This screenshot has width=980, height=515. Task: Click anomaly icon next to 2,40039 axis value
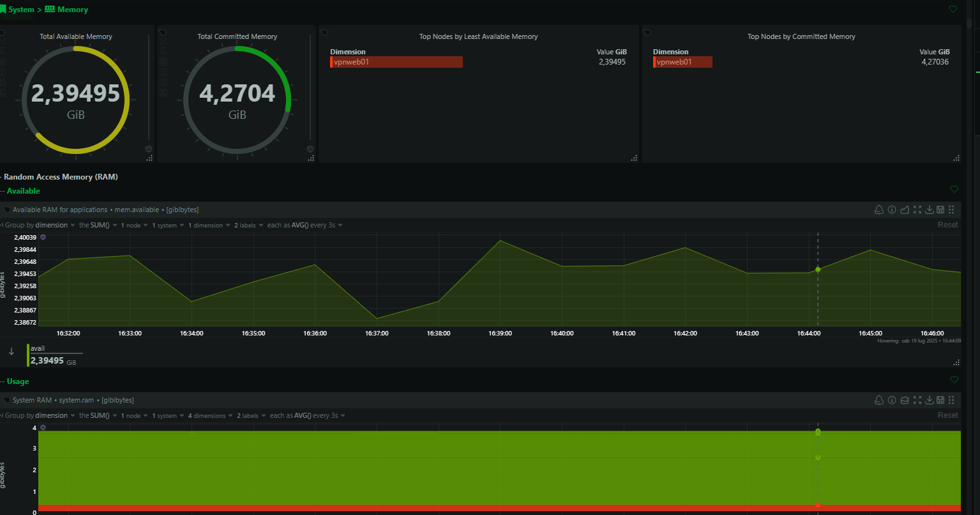pos(43,237)
